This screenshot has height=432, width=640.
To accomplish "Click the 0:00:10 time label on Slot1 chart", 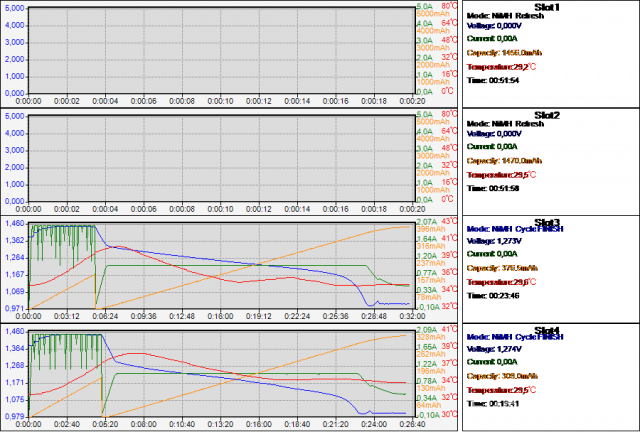I will 220,101.
